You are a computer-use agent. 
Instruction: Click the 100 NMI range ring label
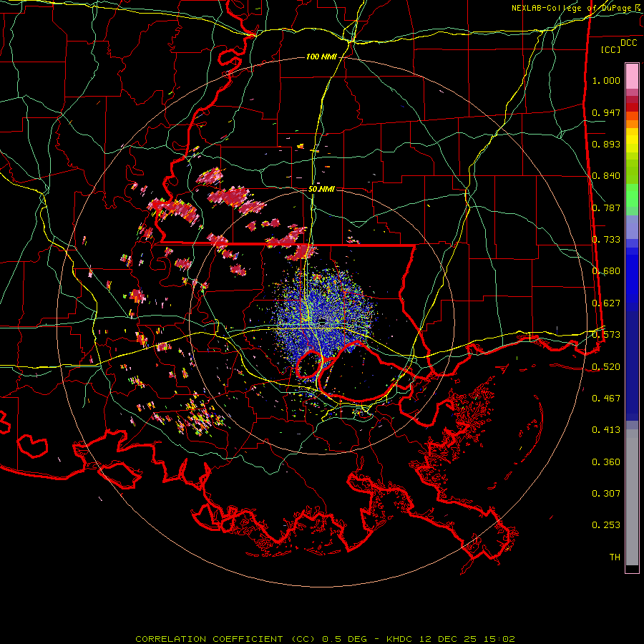(x=321, y=57)
